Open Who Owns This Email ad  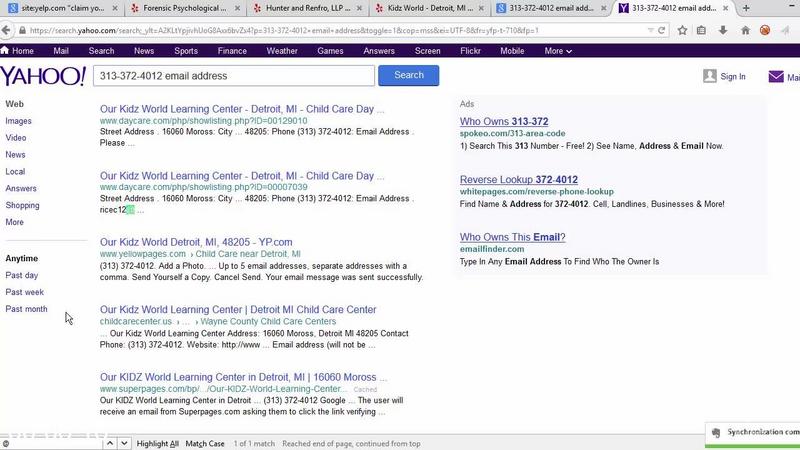[x=512, y=237]
